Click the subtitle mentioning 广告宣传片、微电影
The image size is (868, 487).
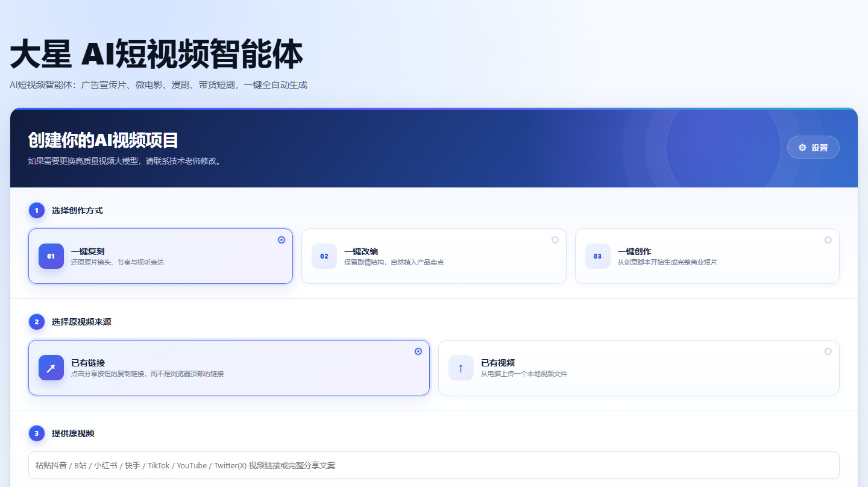(x=159, y=85)
